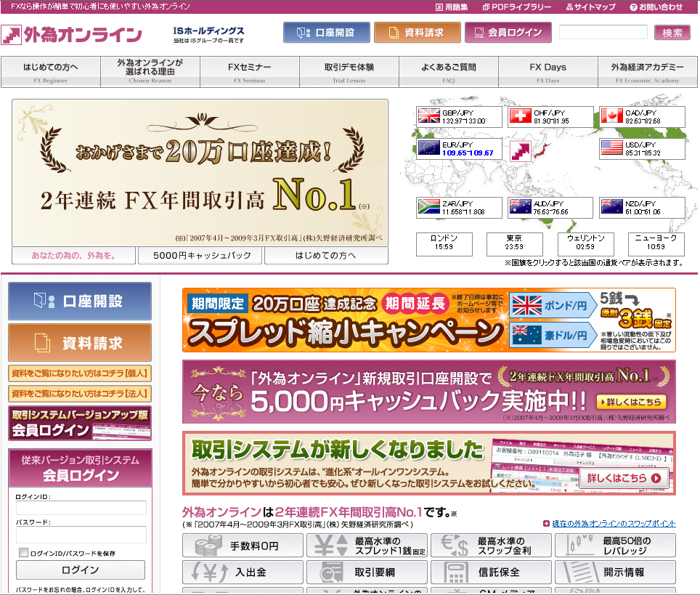Image resolution: width=700 pixels, height=595 pixels.
Task: Click 詳しくはこちら on 取引システム banner
Action: click(624, 478)
